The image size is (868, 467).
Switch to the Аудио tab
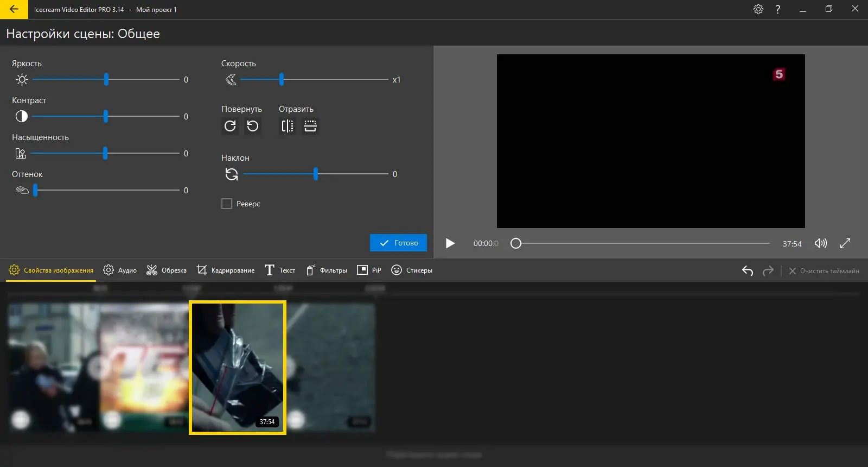(x=120, y=270)
